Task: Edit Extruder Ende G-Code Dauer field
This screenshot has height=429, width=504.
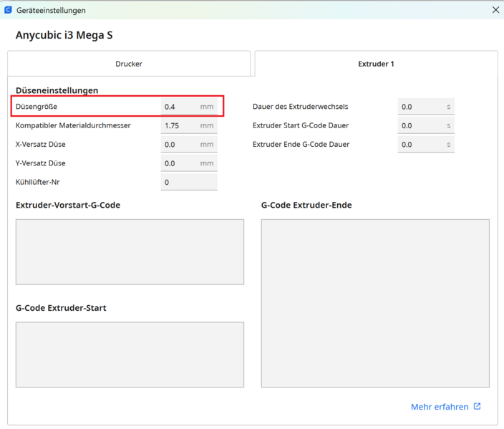Action: tap(426, 145)
